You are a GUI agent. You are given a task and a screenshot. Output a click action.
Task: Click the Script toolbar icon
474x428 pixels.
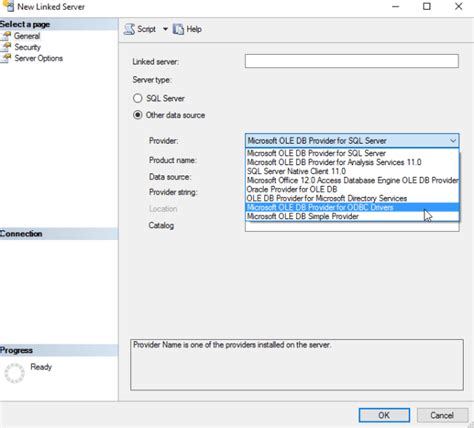point(129,29)
